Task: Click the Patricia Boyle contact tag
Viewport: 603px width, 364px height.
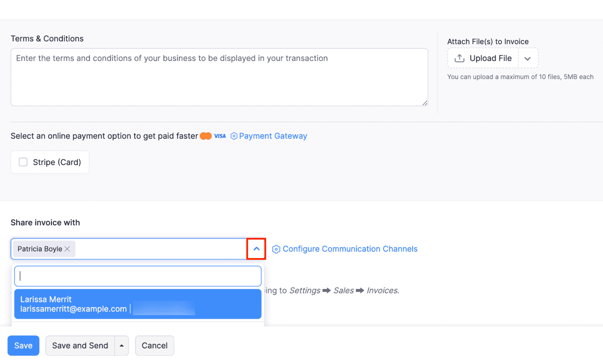Action: point(44,249)
